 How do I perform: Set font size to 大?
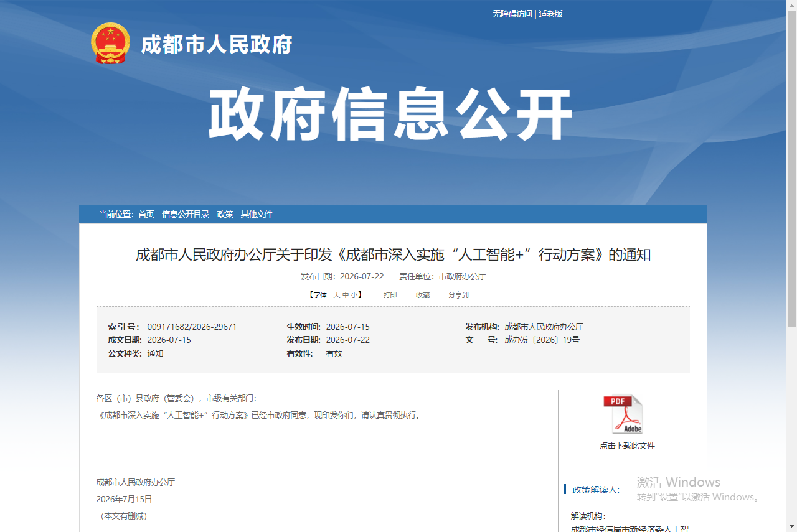tap(337, 295)
